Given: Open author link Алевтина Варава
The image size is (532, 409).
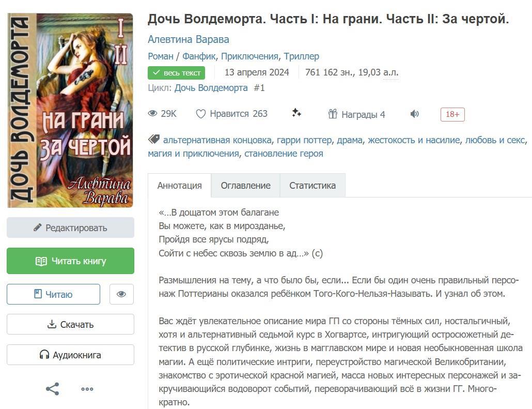Looking at the screenshot, I should 188,39.
